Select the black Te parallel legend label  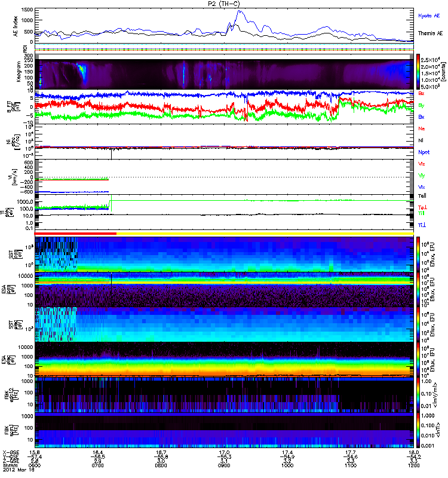coord(422,196)
